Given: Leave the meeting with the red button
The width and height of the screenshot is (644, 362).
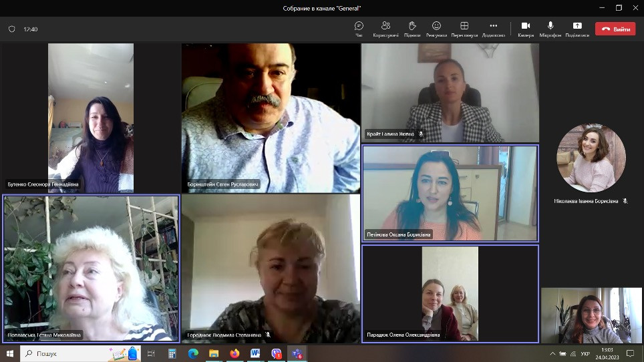Looking at the screenshot, I should pyautogui.click(x=615, y=29).
